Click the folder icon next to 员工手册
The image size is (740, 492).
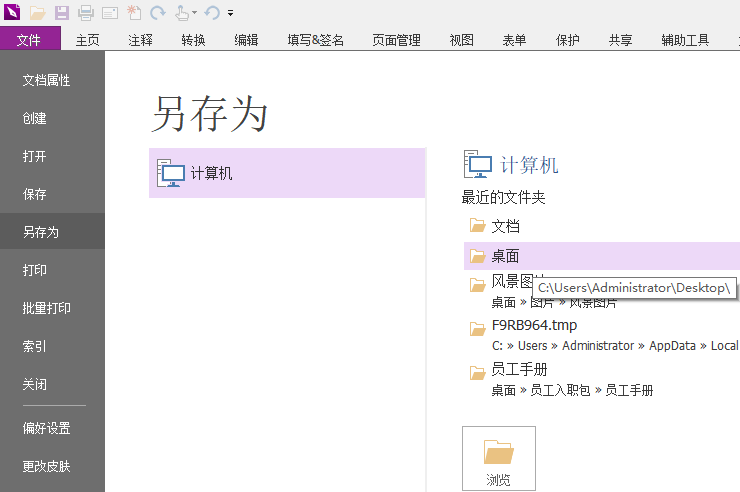click(x=477, y=373)
